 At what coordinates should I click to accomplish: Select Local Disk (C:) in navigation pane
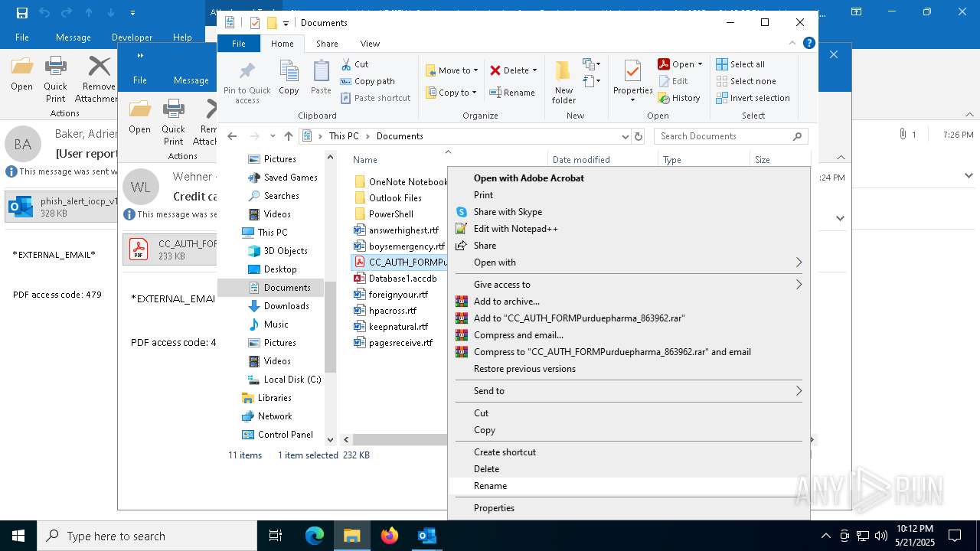(292, 380)
